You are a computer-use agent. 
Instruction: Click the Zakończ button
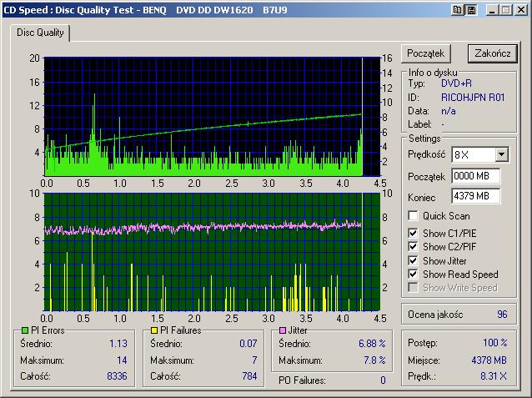click(493, 53)
